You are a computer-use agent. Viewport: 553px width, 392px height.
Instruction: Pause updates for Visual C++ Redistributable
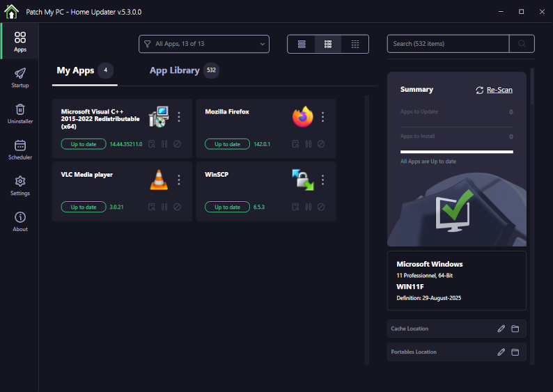coord(164,144)
